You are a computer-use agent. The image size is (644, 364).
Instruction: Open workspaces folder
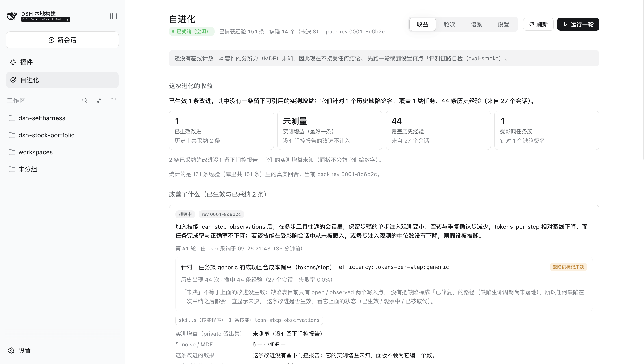pos(62,152)
